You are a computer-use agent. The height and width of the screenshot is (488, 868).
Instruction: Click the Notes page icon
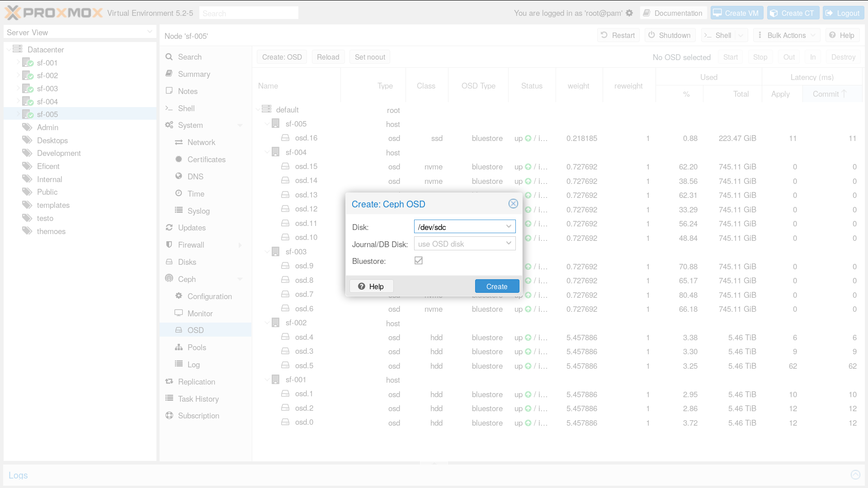click(169, 90)
